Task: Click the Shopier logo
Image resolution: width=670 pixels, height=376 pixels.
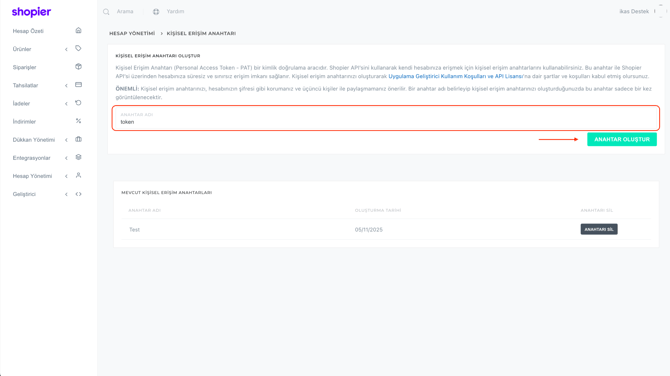Action: (x=31, y=12)
